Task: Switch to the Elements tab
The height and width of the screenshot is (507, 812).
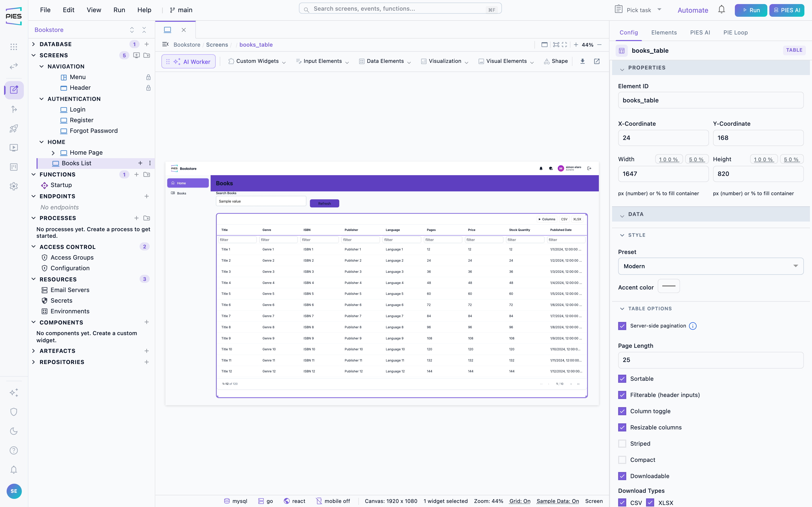Action: tap(664, 32)
